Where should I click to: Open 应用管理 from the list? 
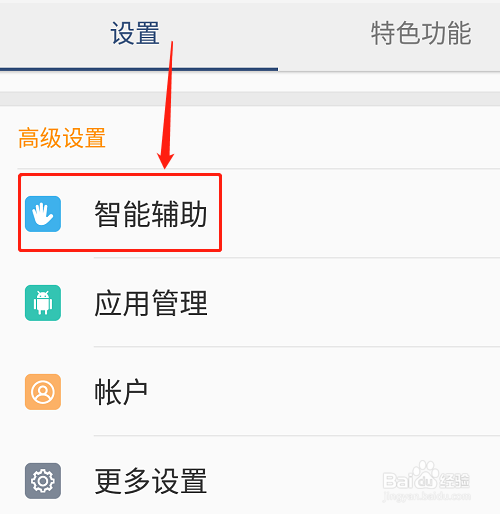pos(250,302)
